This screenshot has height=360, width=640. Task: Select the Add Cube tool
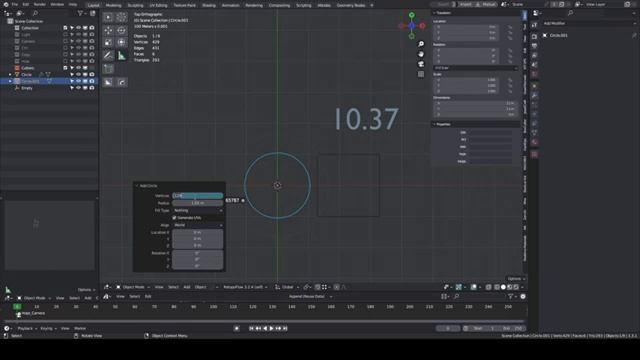click(x=108, y=69)
